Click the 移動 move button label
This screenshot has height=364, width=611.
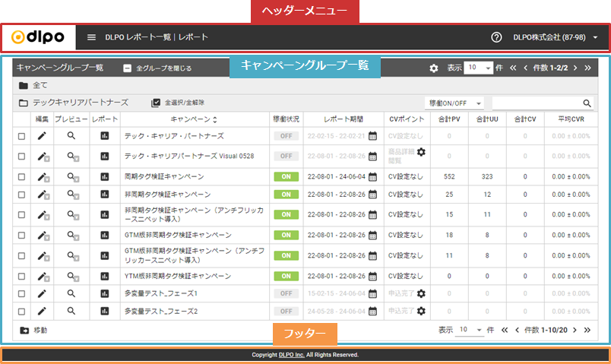pyautogui.click(x=40, y=331)
